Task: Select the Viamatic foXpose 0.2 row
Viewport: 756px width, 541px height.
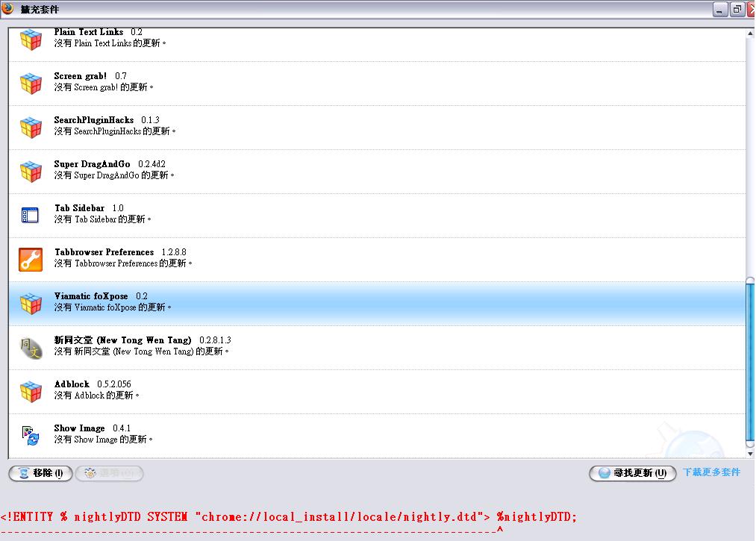Action: 377,303
